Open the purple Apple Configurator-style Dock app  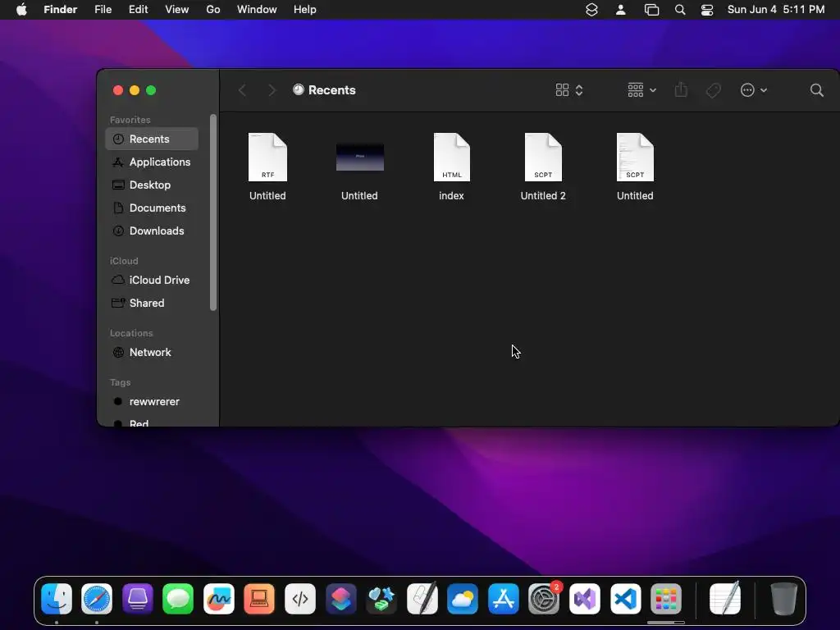click(x=138, y=599)
